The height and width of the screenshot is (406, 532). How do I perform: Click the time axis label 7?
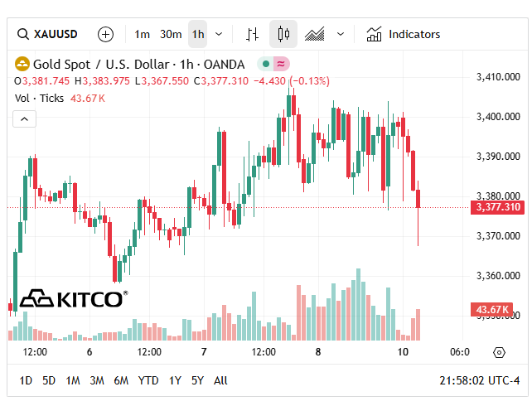pyautogui.click(x=204, y=352)
